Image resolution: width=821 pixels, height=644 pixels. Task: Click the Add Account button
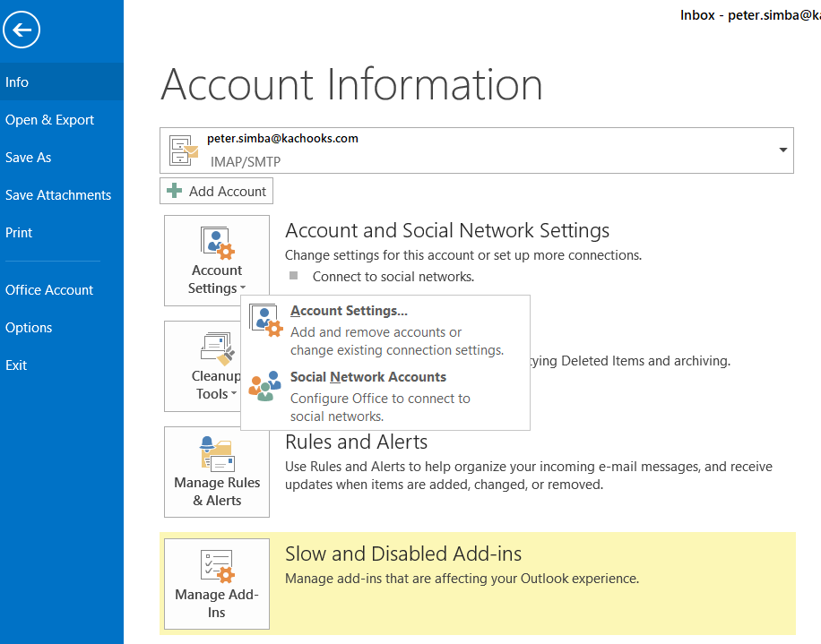click(216, 191)
